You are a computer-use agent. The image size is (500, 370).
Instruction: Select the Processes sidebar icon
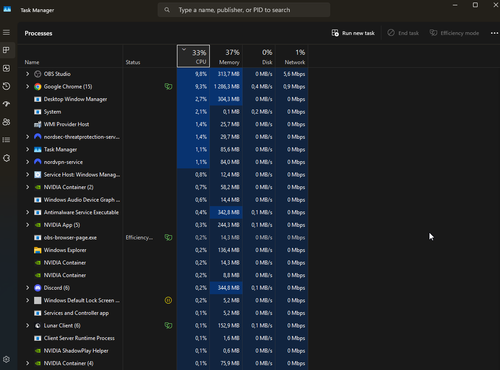click(x=6, y=50)
